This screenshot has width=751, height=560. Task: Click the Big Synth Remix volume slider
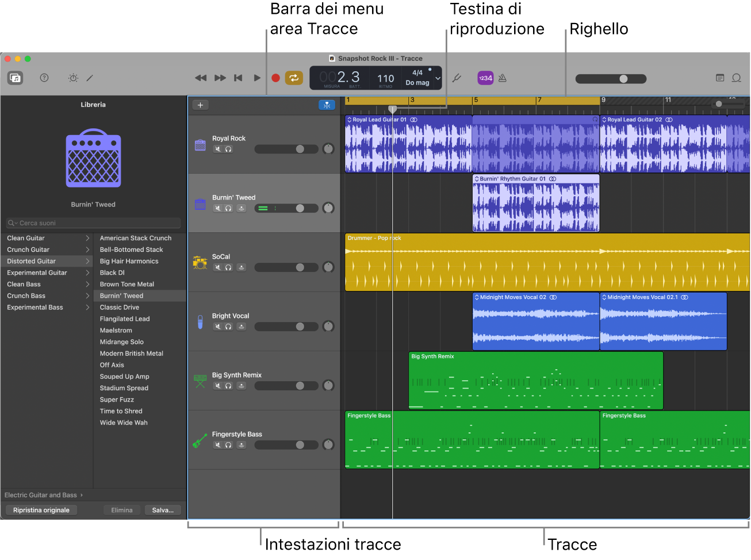[x=286, y=386]
